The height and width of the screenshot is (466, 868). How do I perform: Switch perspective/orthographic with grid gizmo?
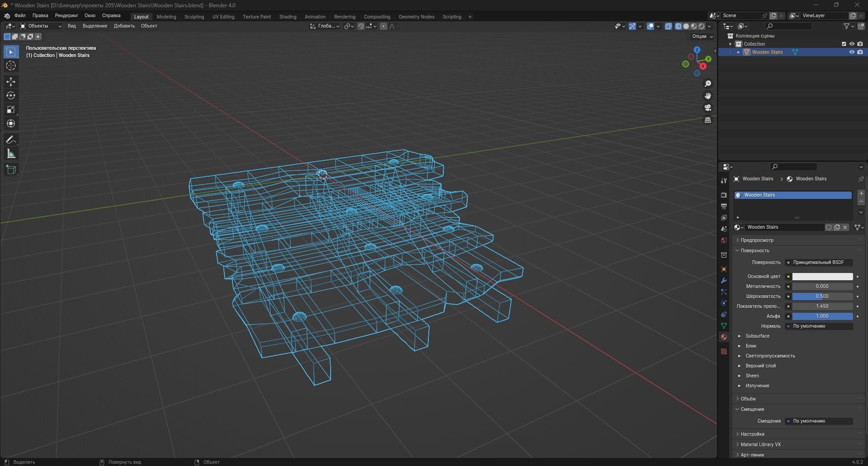click(708, 120)
